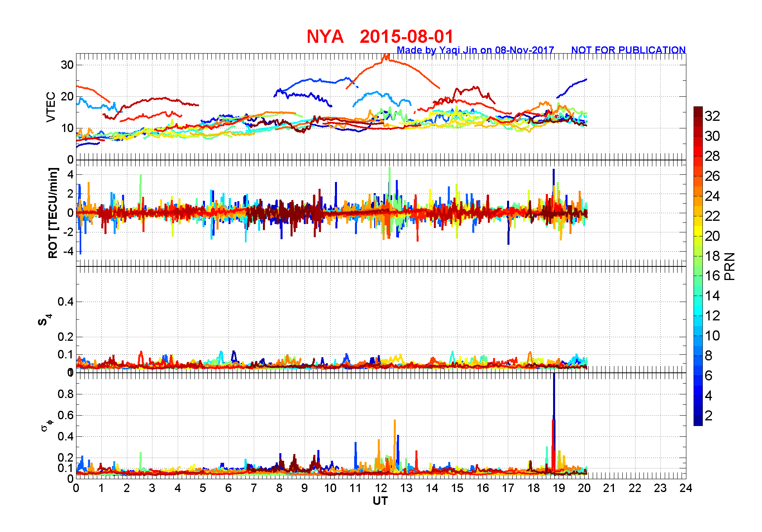This screenshot has height=532, width=762.
Task: Click x-axis tick label 12
Action: 381,488
